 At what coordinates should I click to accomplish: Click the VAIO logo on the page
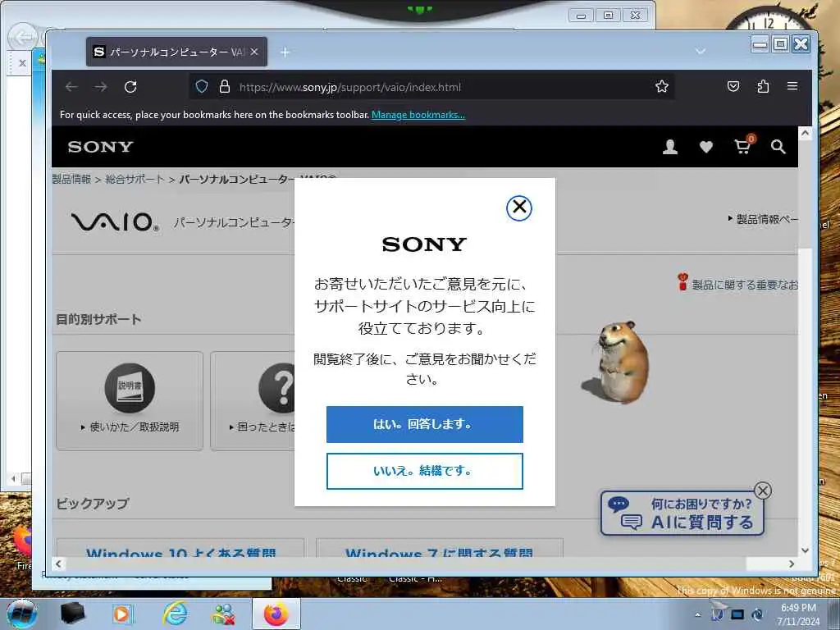click(x=115, y=221)
